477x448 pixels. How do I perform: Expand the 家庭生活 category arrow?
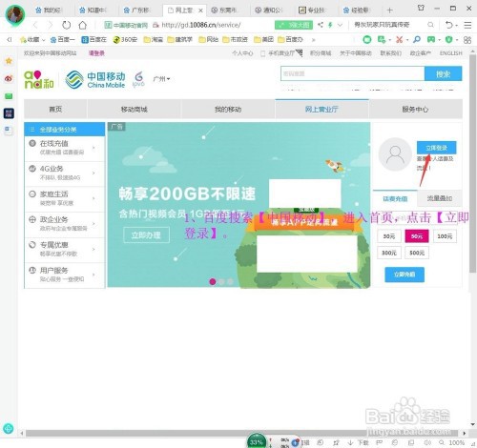tap(93, 198)
